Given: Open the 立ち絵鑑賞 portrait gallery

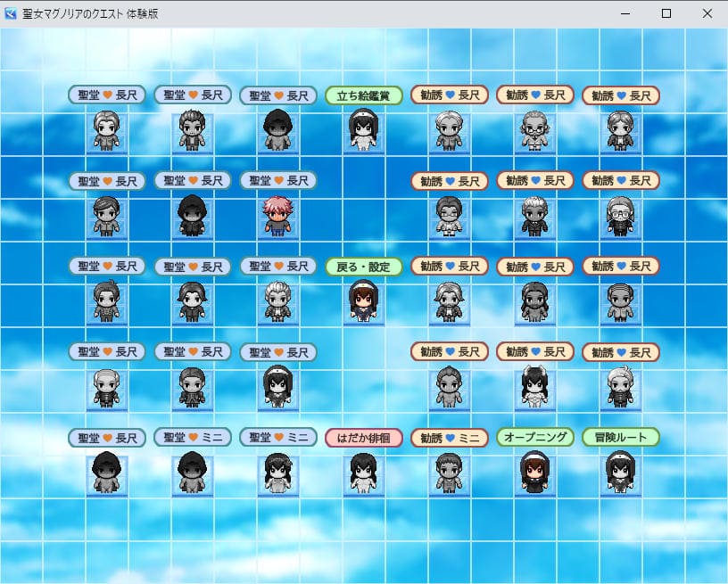Looking at the screenshot, I should [x=364, y=95].
